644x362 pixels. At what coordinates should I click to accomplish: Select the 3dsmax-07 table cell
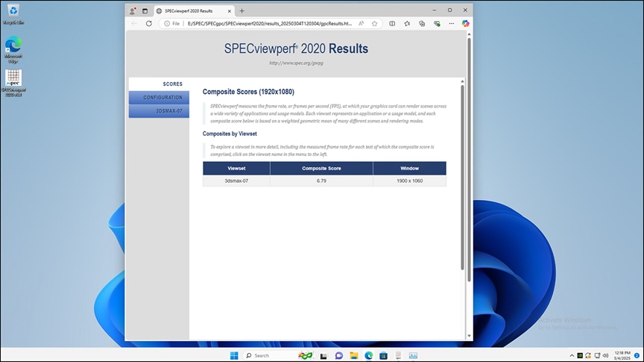(236, 181)
